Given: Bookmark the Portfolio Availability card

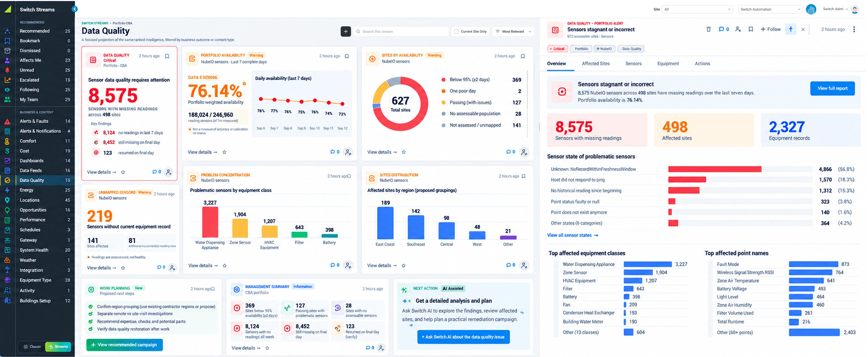Looking at the screenshot, I should tap(347, 56).
